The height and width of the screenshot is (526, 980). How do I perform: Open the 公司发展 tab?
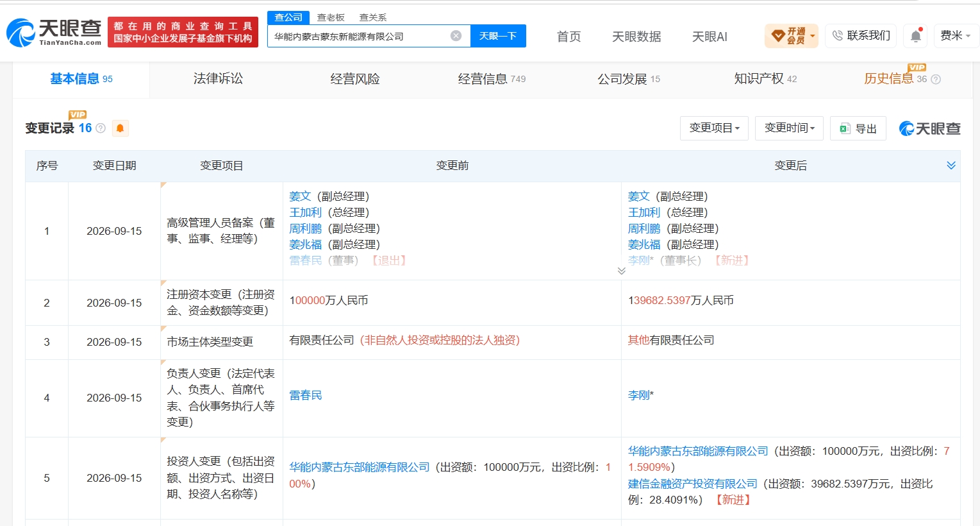pos(629,79)
